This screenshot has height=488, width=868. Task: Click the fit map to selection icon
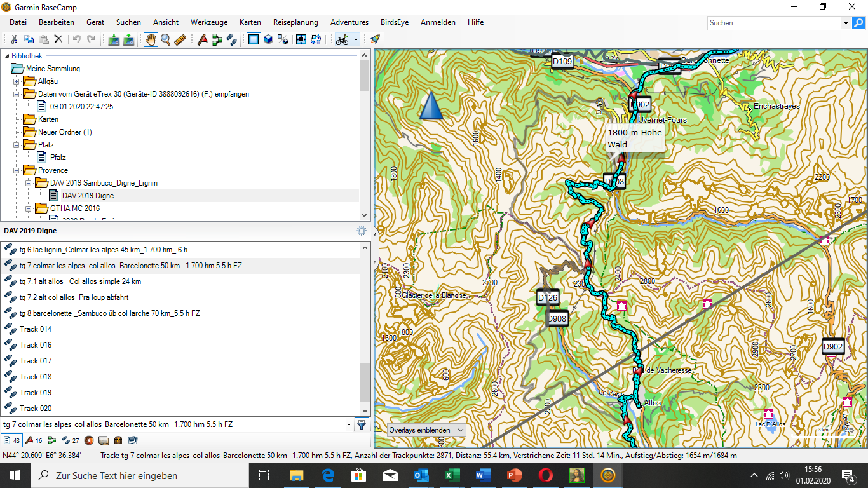tap(301, 39)
